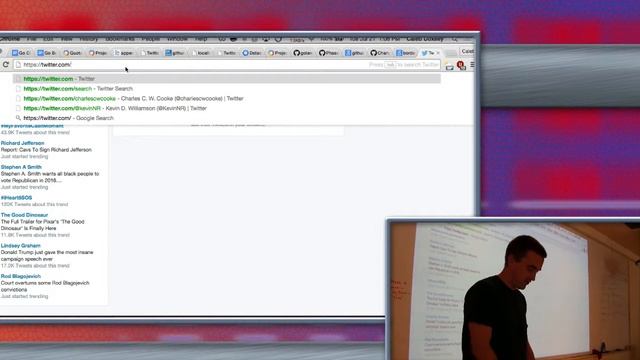This screenshot has height=360, width=640.
Task: Open the Bookmarks menu in the menu bar
Action: 120,39
